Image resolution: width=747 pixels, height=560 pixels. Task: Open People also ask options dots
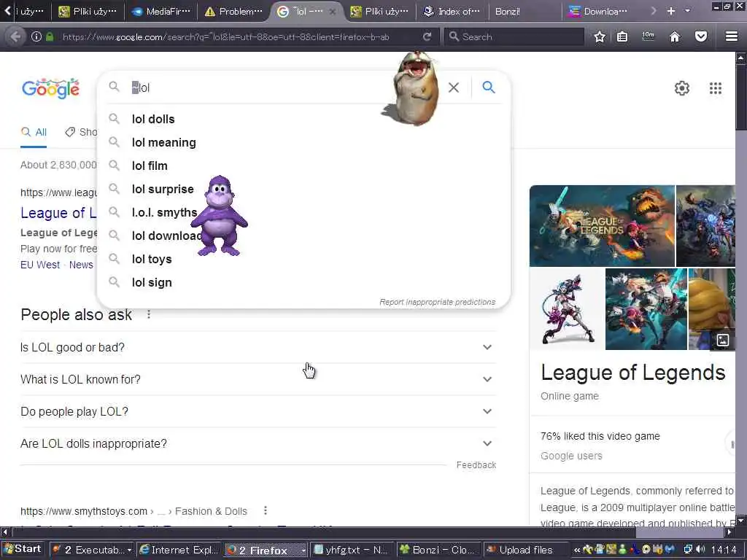[x=149, y=314]
